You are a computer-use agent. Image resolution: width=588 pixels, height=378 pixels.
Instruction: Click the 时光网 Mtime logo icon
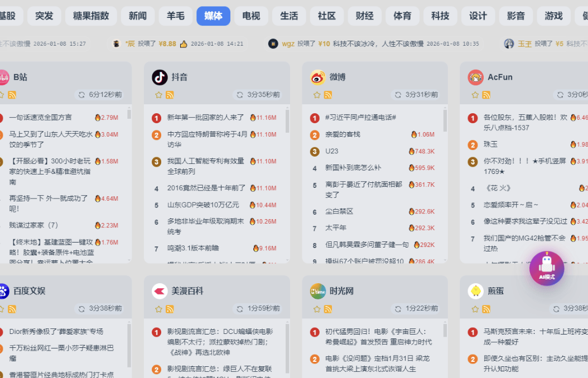317,291
